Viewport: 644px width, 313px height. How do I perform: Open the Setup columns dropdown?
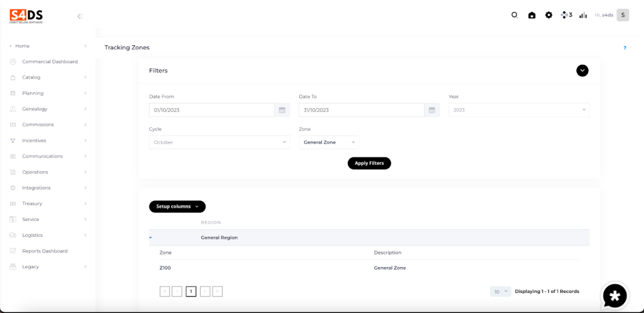tap(177, 207)
